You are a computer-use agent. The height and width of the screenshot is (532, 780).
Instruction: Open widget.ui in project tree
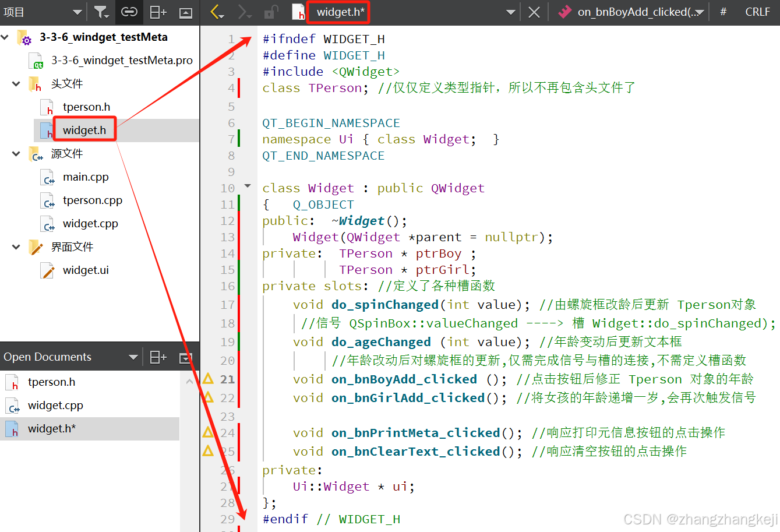86,270
